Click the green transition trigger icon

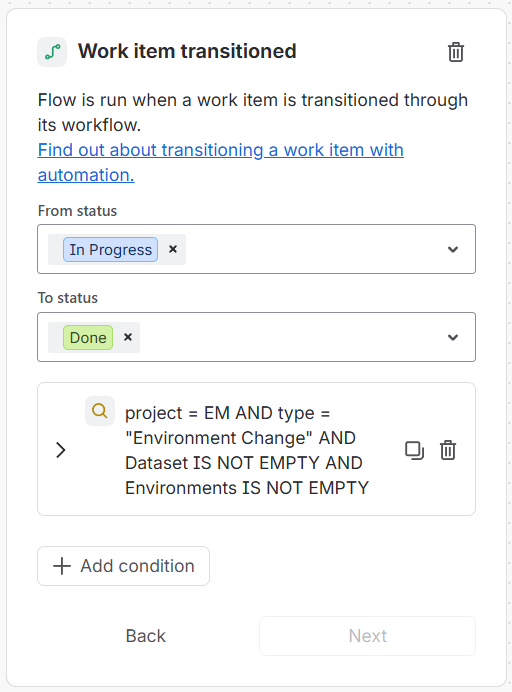coord(52,52)
